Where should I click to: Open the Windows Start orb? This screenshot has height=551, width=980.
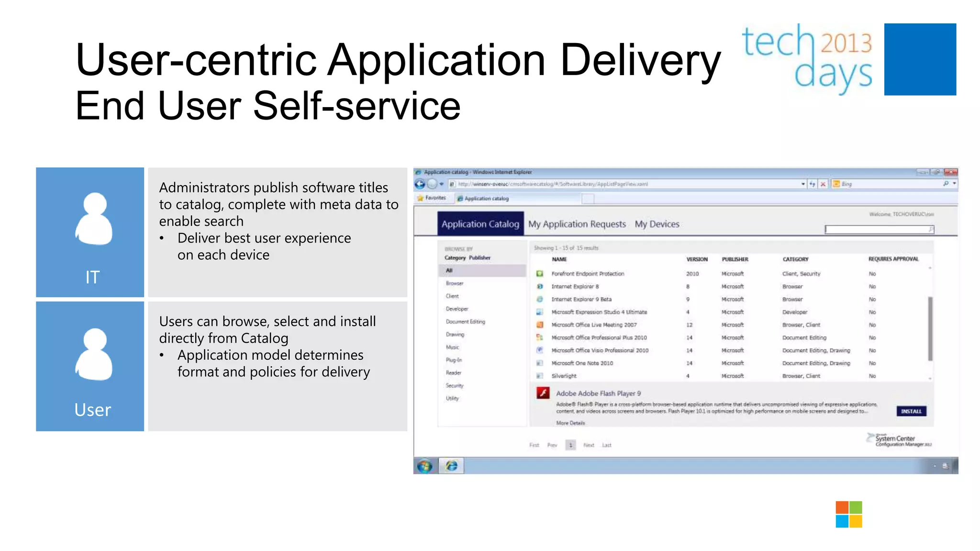click(x=424, y=465)
